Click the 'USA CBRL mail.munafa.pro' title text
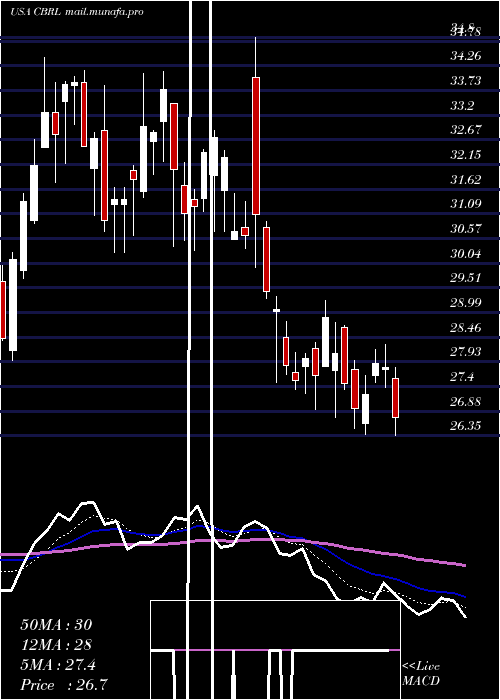 point(76,12)
